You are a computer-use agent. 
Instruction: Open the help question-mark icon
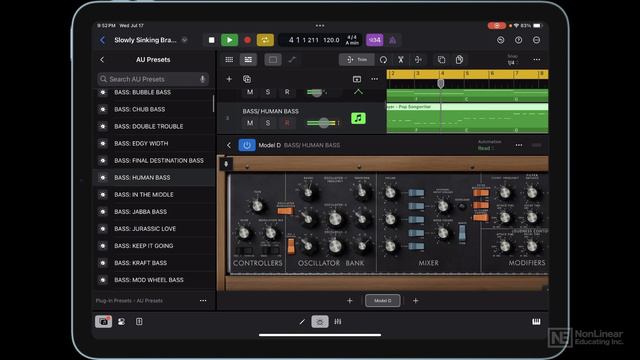[518, 40]
